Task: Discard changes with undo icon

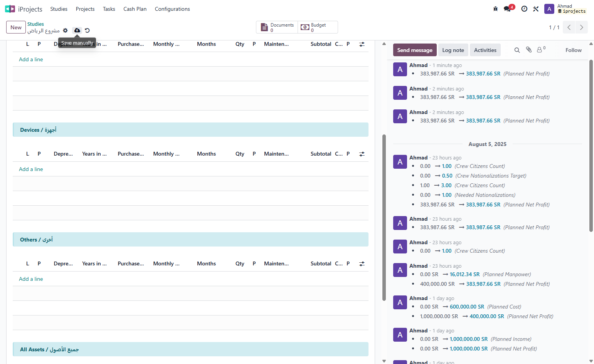Action: [x=87, y=30]
